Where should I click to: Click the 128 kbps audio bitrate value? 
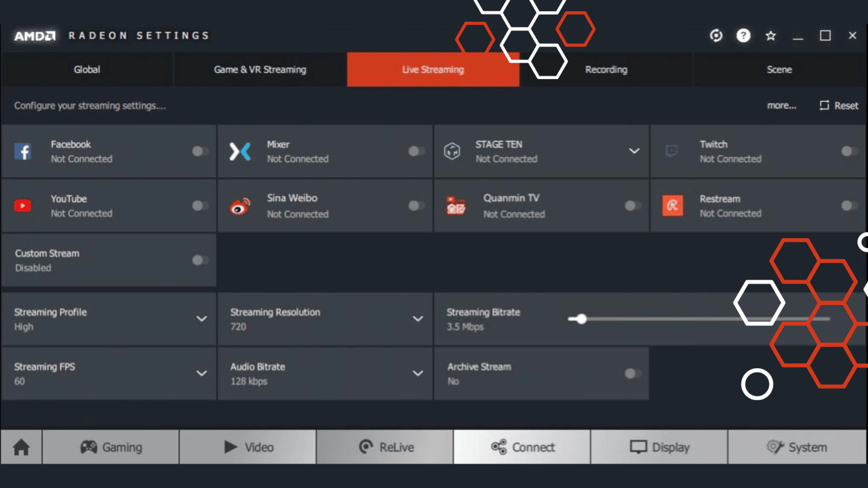coord(249,381)
